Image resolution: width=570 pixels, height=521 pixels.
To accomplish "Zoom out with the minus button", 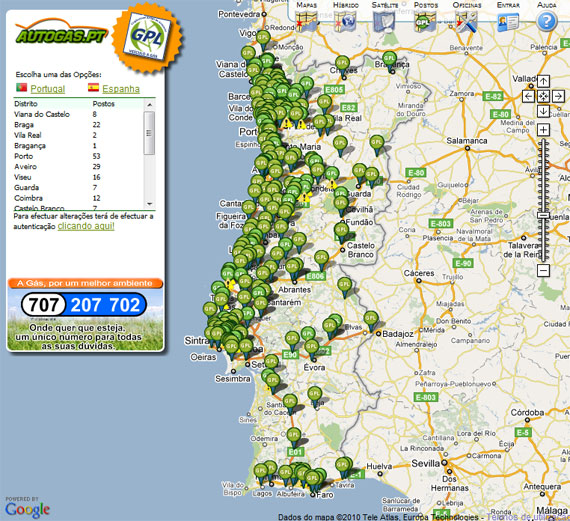I will tap(543, 270).
